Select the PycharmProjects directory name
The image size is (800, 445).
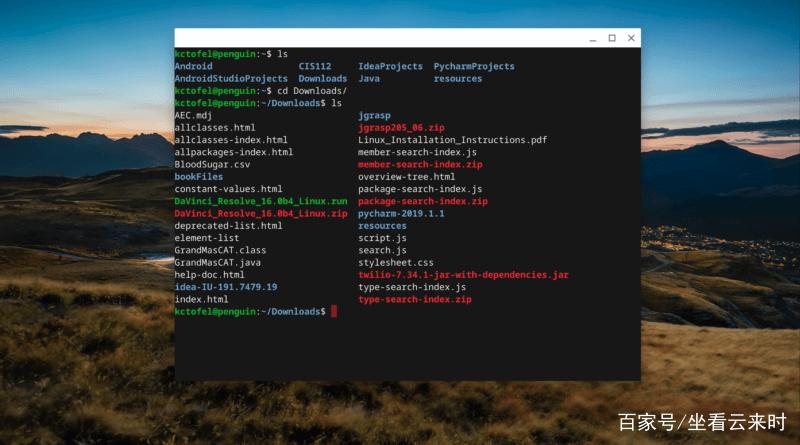(x=474, y=66)
